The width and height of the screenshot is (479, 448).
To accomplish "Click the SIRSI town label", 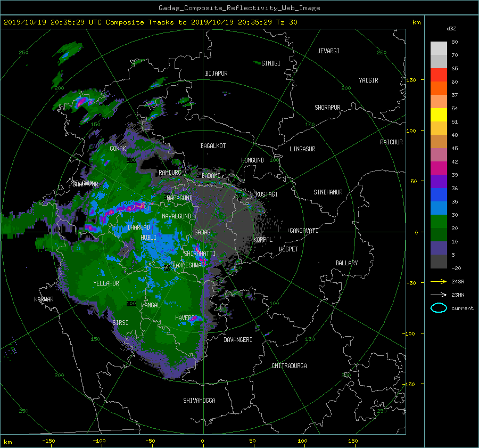I will (x=120, y=323).
